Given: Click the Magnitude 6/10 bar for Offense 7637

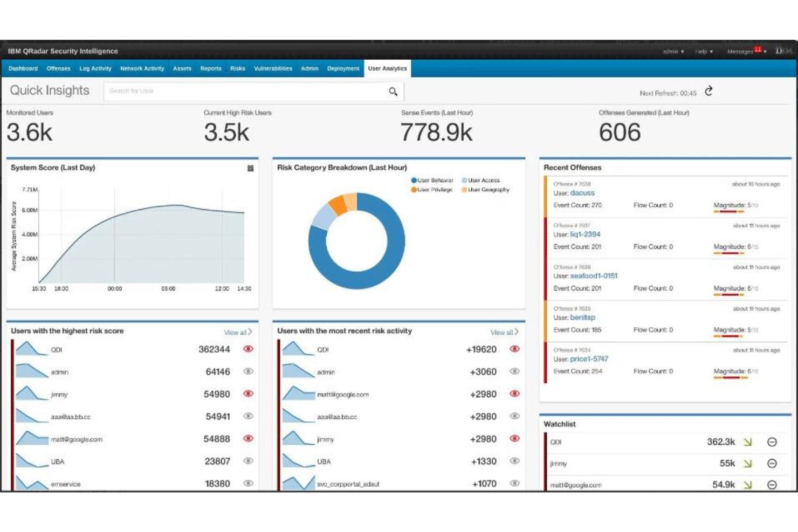Looking at the screenshot, I should coord(729,252).
